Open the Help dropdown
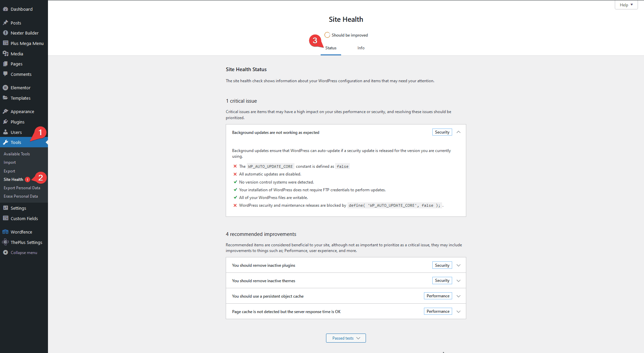 [626, 5]
